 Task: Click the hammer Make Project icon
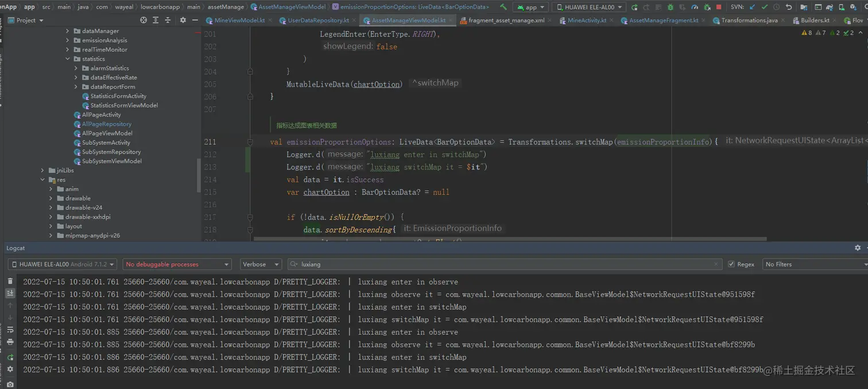(503, 7)
